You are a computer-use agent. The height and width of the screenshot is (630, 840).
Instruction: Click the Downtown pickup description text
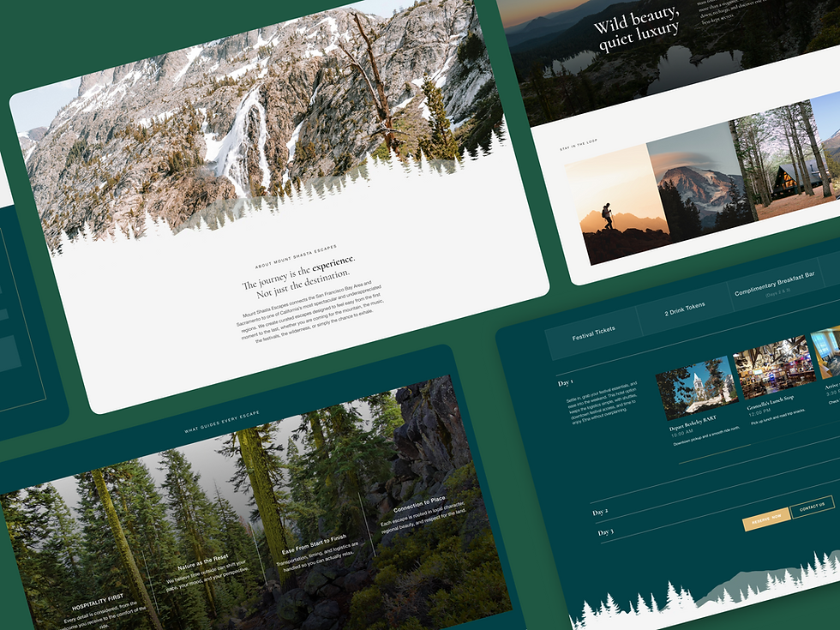click(706, 436)
